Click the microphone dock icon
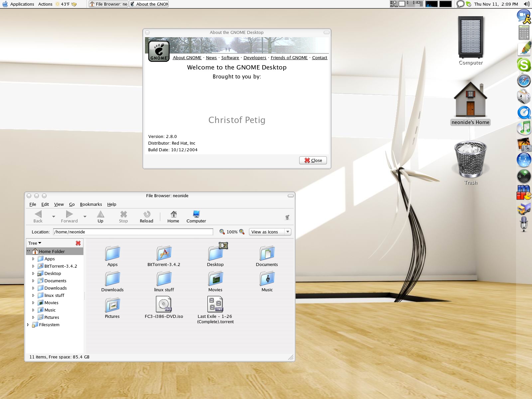Image resolution: width=532 pixels, height=399 pixels. point(524,224)
